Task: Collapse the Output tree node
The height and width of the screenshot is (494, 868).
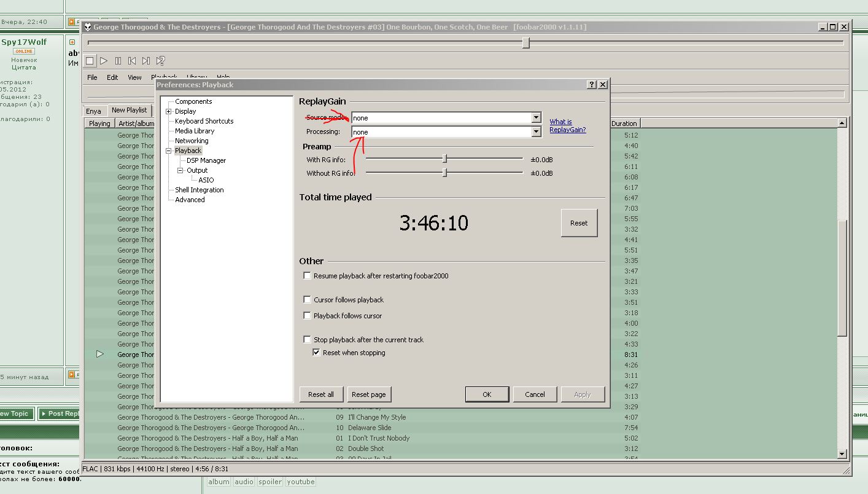Action: click(180, 170)
